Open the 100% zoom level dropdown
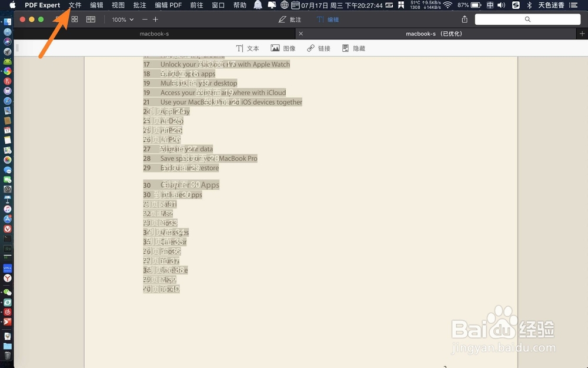588x368 pixels. [123, 19]
